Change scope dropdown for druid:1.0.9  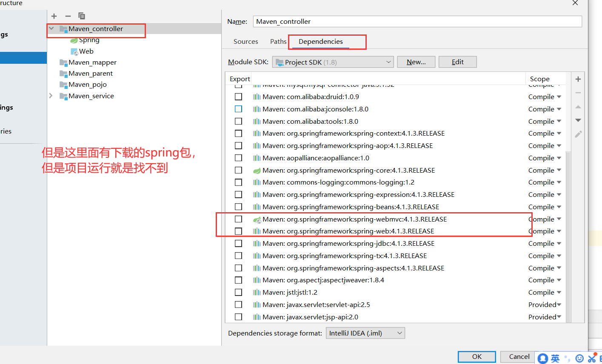(545, 97)
